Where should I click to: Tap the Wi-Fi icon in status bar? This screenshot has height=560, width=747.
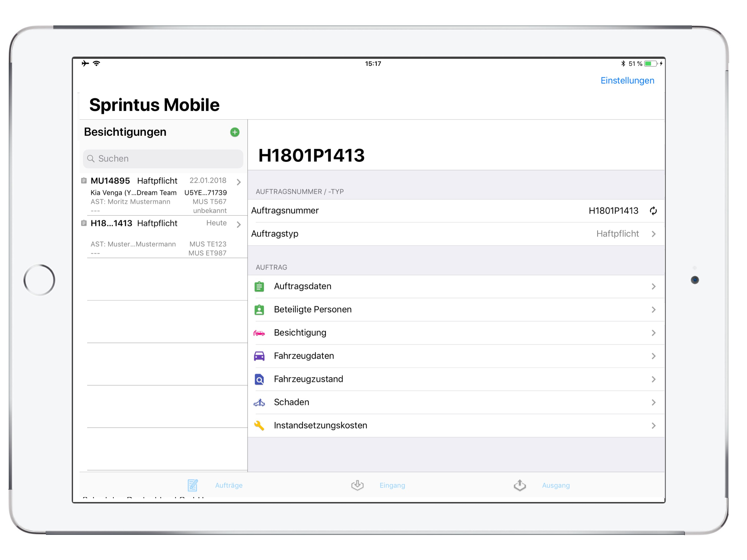97,63
